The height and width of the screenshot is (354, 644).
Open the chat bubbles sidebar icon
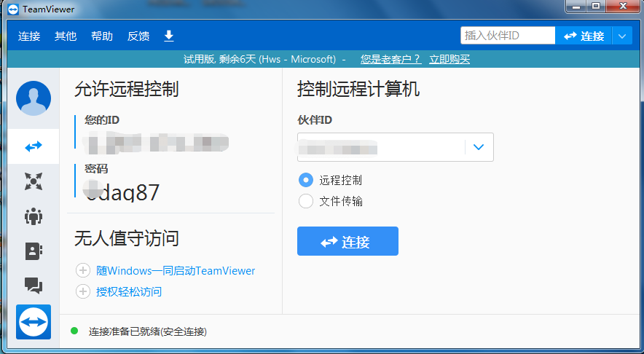pyautogui.click(x=34, y=285)
